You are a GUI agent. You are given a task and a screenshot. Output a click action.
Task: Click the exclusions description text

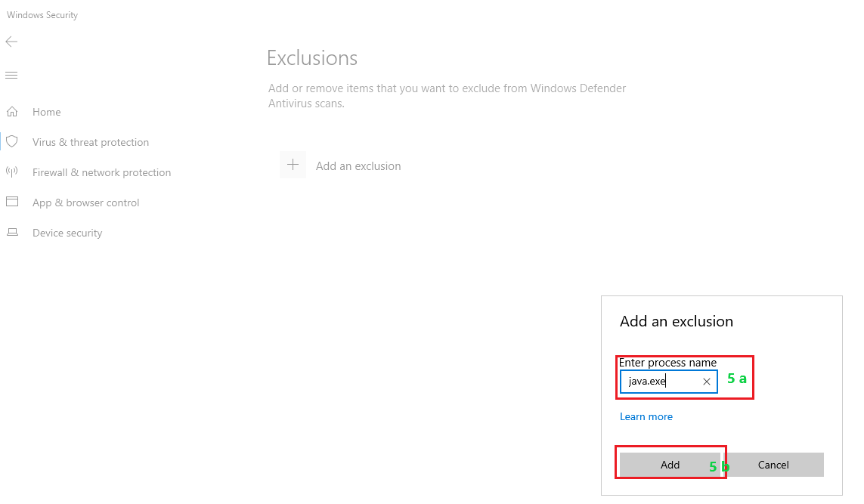tap(447, 96)
